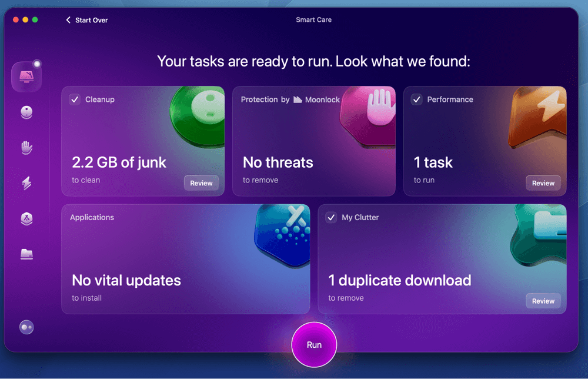Review the Performance task
Image resolution: width=588 pixels, height=379 pixels.
(543, 183)
